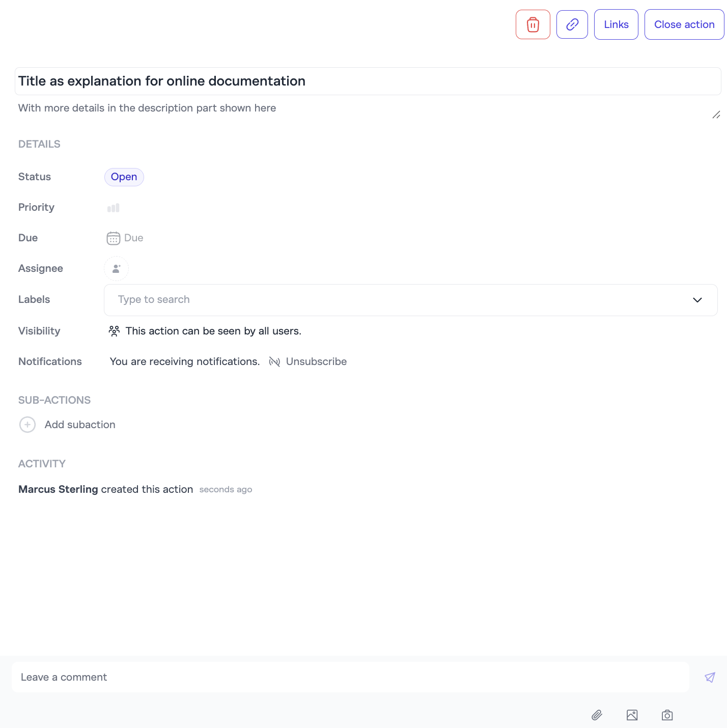The width and height of the screenshot is (727, 728).
Task: Take a photo with camera icon
Action: 667,715
